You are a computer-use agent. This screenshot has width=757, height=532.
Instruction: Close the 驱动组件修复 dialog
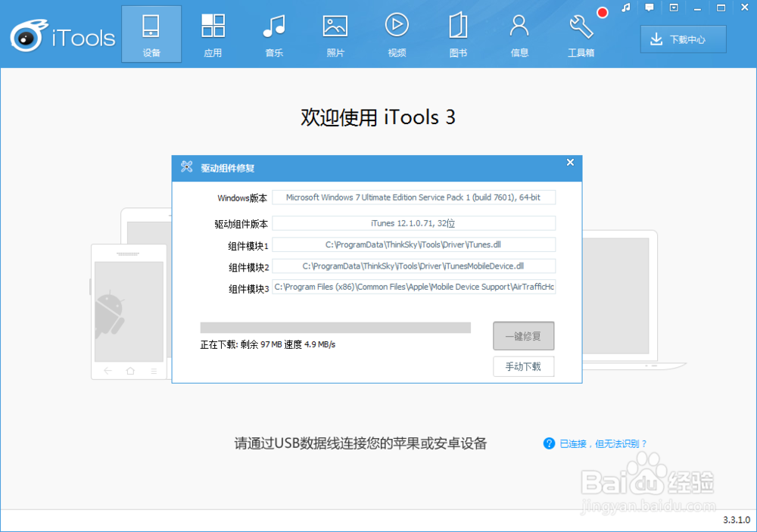click(x=570, y=162)
